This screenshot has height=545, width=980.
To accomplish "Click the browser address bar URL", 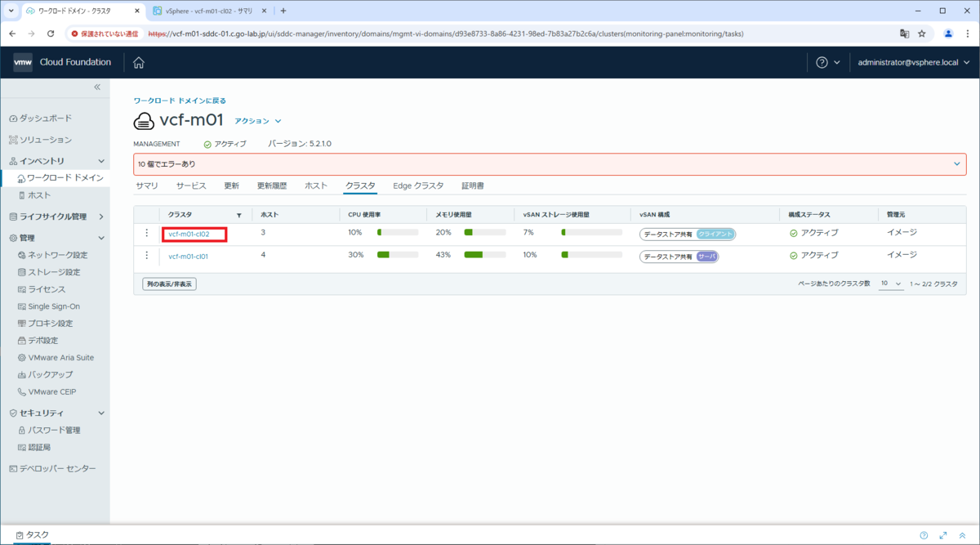I will click(445, 34).
